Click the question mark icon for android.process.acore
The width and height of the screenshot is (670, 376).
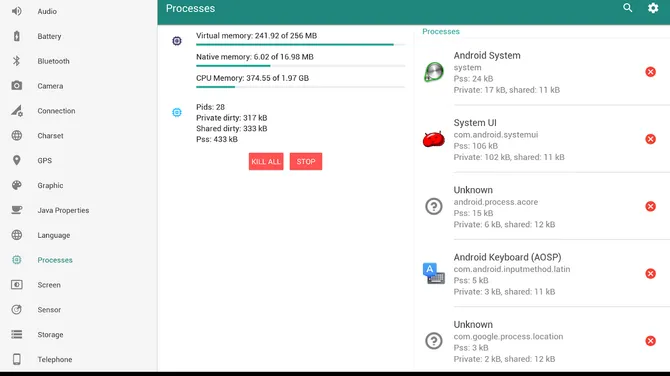(x=434, y=206)
